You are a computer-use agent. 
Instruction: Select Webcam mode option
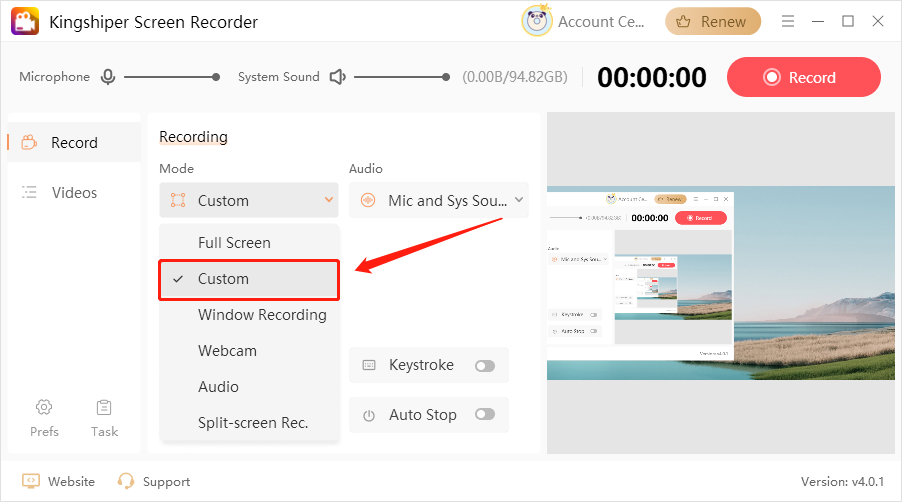pos(249,351)
